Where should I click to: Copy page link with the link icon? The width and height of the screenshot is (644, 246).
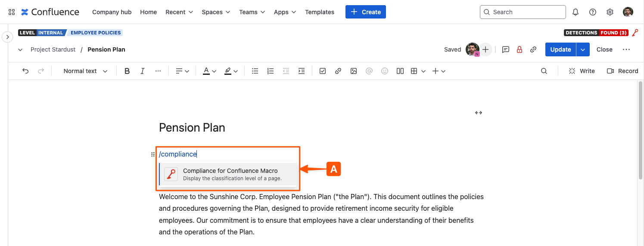(x=533, y=49)
